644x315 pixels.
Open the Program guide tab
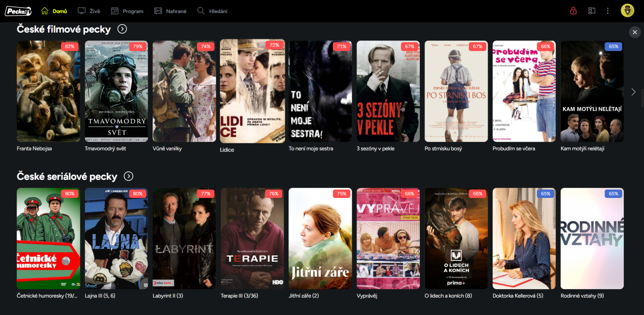pos(127,11)
